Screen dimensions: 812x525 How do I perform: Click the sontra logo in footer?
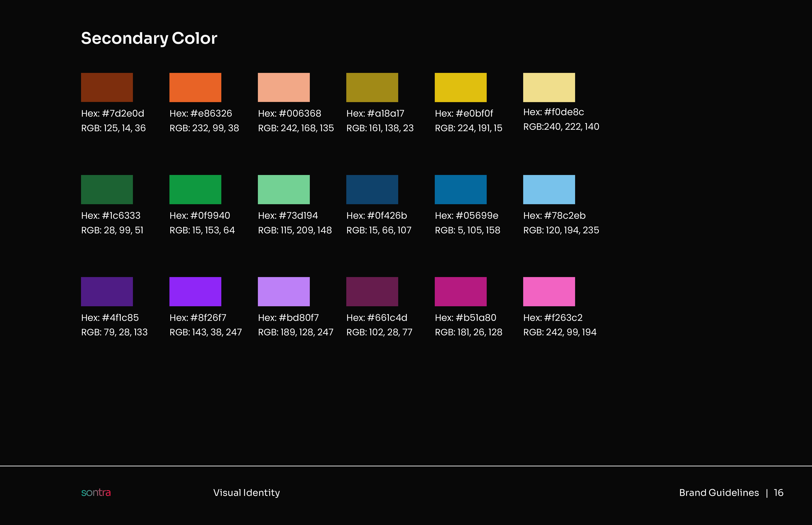(96, 493)
